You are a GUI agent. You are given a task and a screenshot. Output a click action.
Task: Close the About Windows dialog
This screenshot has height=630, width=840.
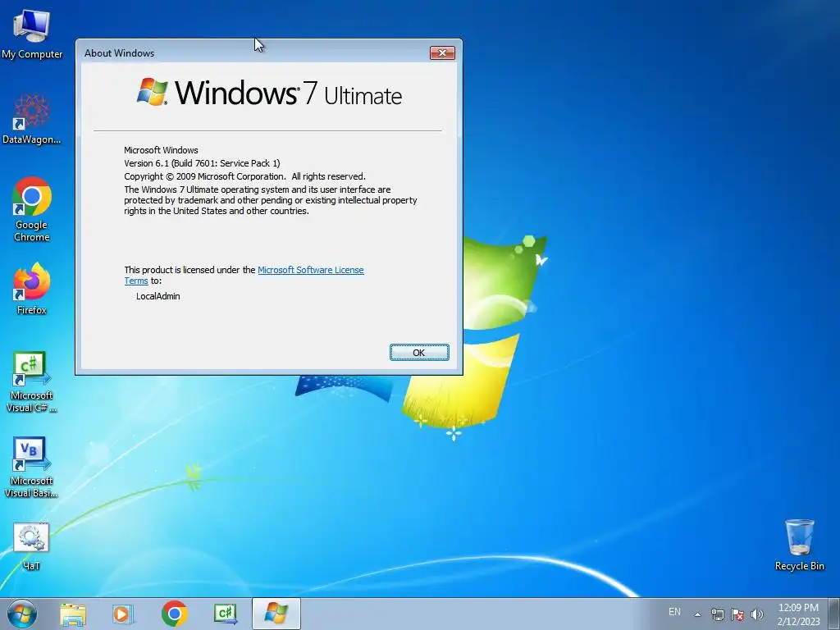(x=442, y=52)
